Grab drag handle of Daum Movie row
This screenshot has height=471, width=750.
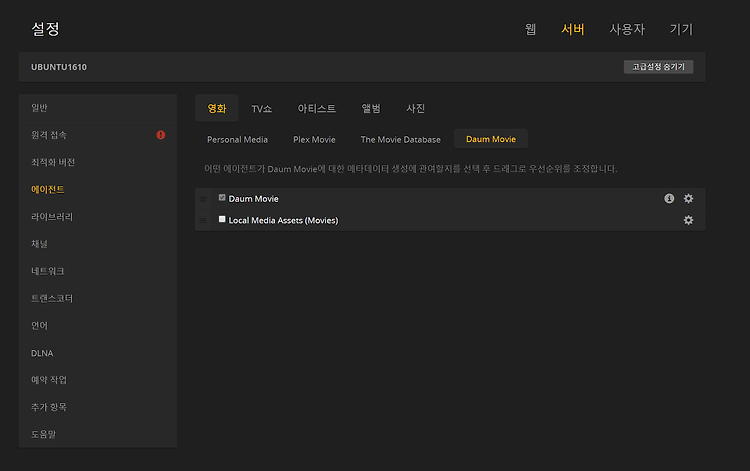point(203,199)
